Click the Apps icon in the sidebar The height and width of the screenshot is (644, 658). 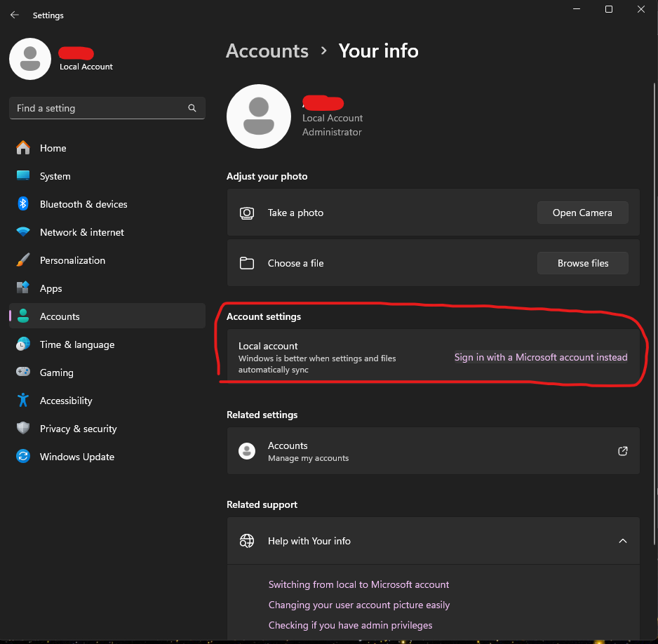(x=23, y=288)
